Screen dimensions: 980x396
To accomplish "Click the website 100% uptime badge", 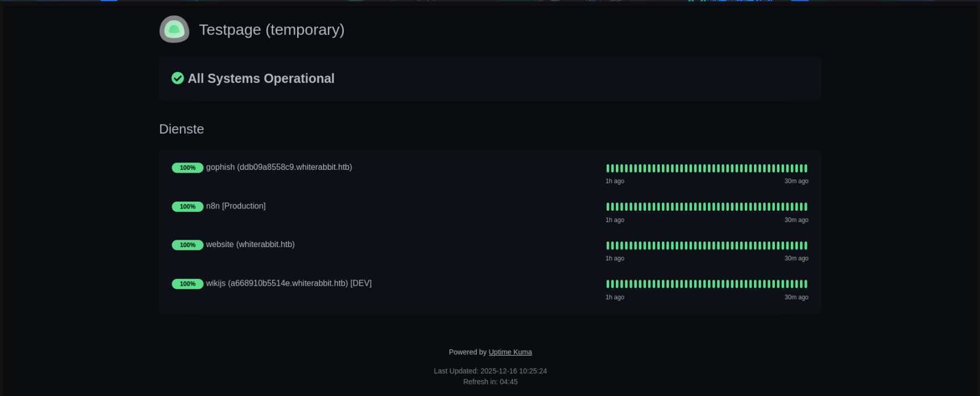I will tap(187, 245).
